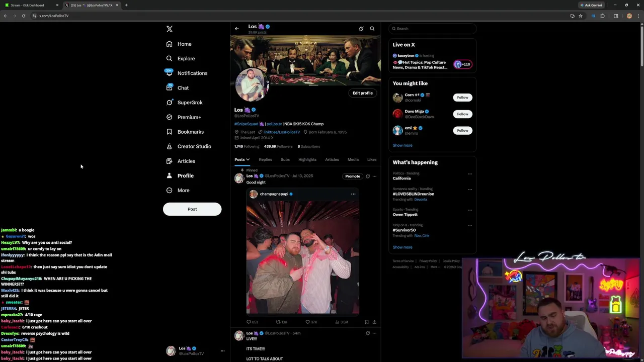The height and width of the screenshot is (362, 644).
Task: Open more options on champagnepapi embed
Action: click(x=353, y=194)
